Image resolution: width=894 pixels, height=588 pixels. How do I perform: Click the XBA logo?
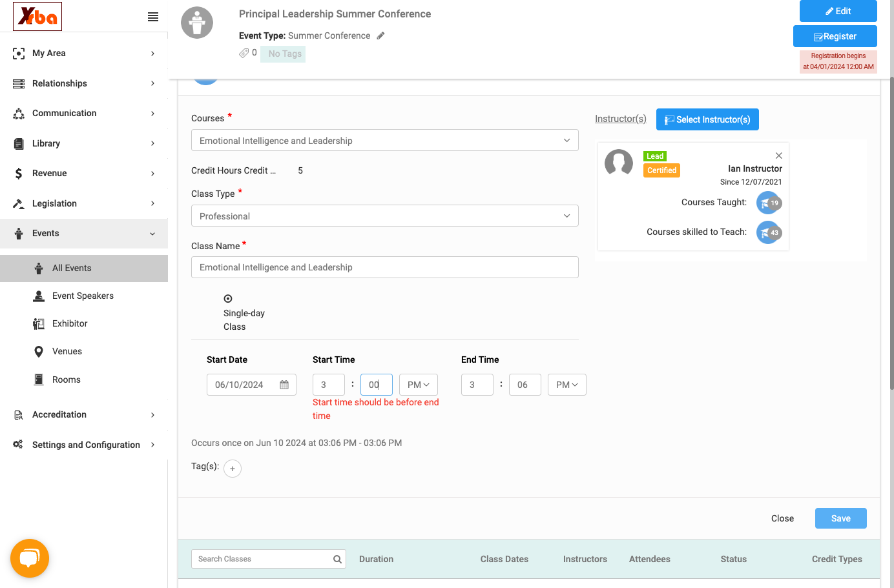37,16
